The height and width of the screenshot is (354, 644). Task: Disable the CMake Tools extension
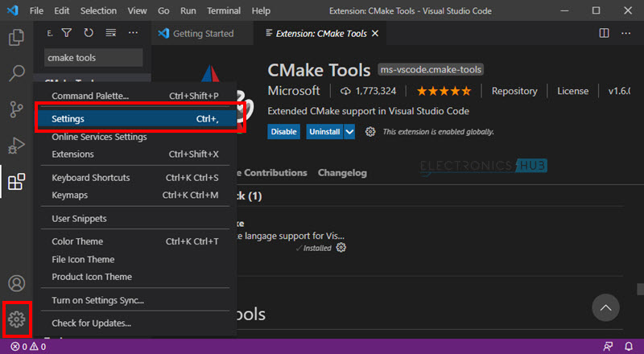coord(283,132)
